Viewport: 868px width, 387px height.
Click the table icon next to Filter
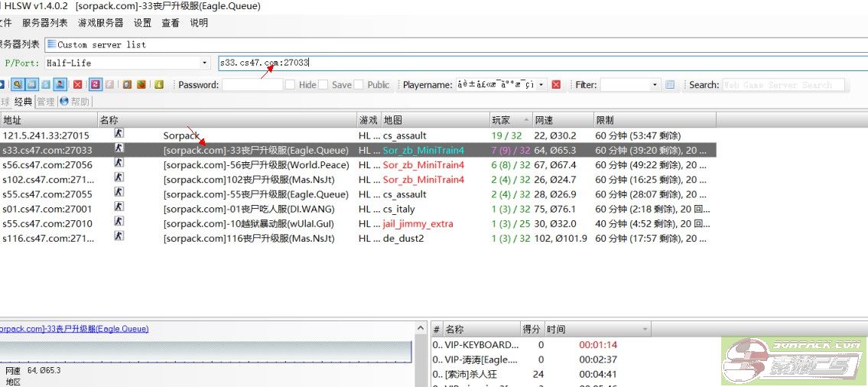[670, 85]
